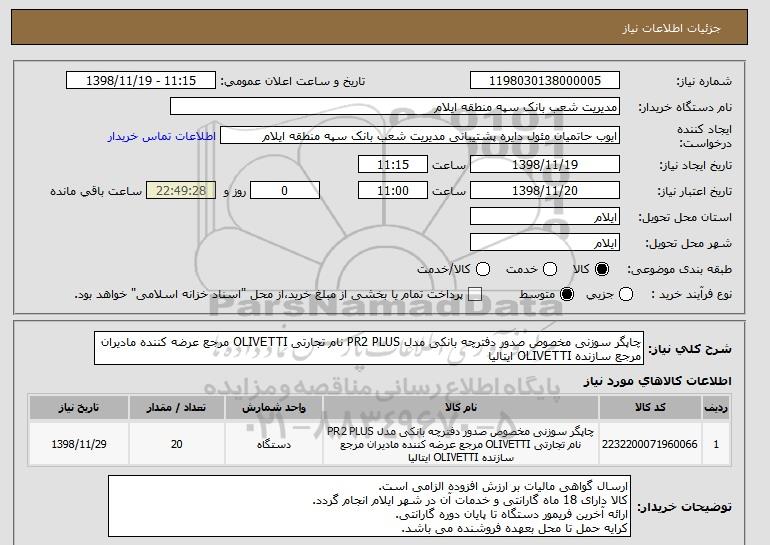Image resolution: width=770 pixels, height=545 pixels.
Task: Click the شماره نیاز label
Action: (x=704, y=82)
